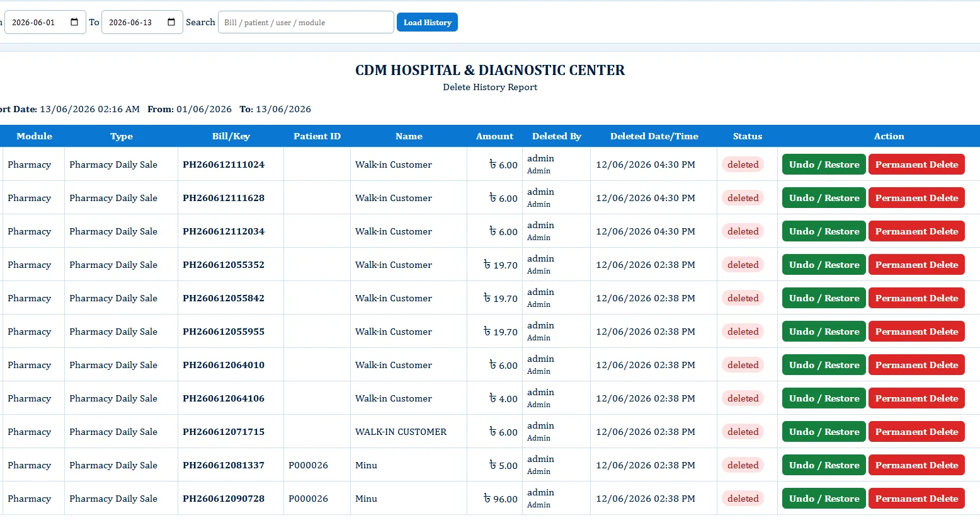This screenshot has height=520, width=980.
Task: Select bill number PH260612064010
Action: pyautogui.click(x=224, y=365)
